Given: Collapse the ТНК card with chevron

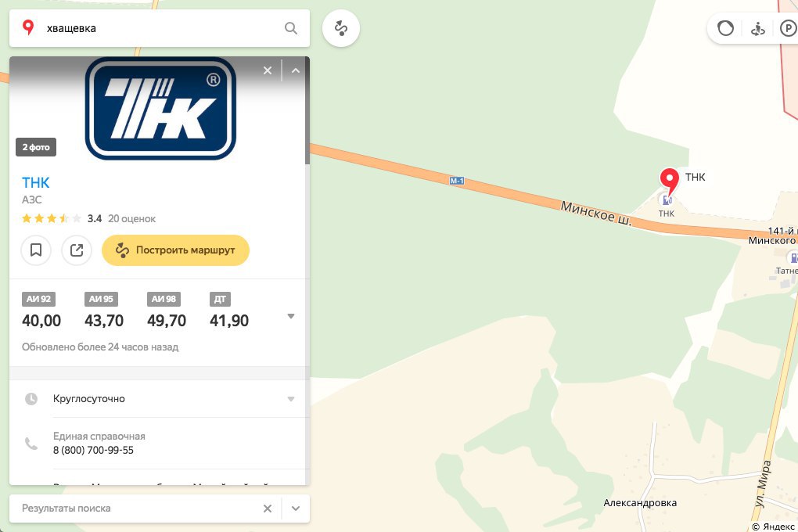Looking at the screenshot, I should coord(296,70).
